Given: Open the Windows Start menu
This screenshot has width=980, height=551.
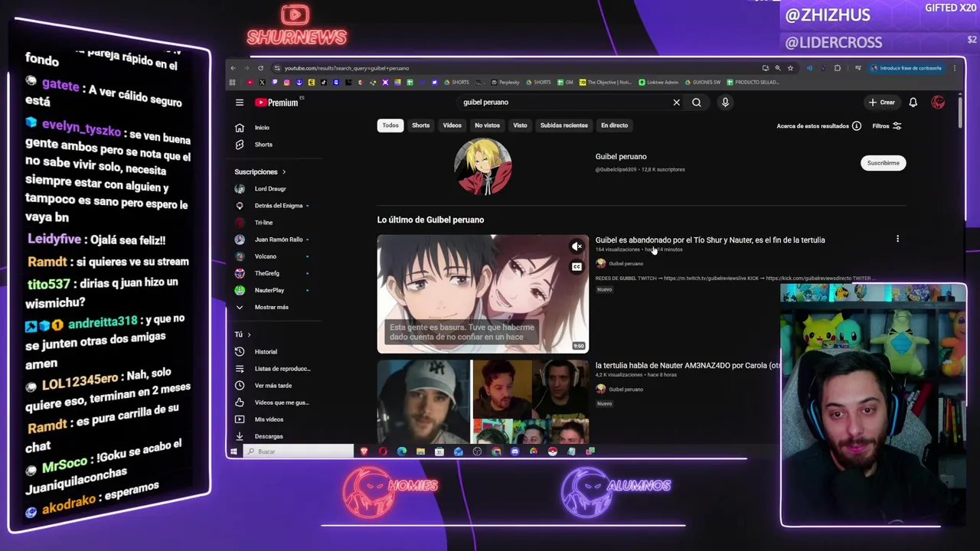Looking at the screenshot, I should pyautogui.click(x=234, y=452).
